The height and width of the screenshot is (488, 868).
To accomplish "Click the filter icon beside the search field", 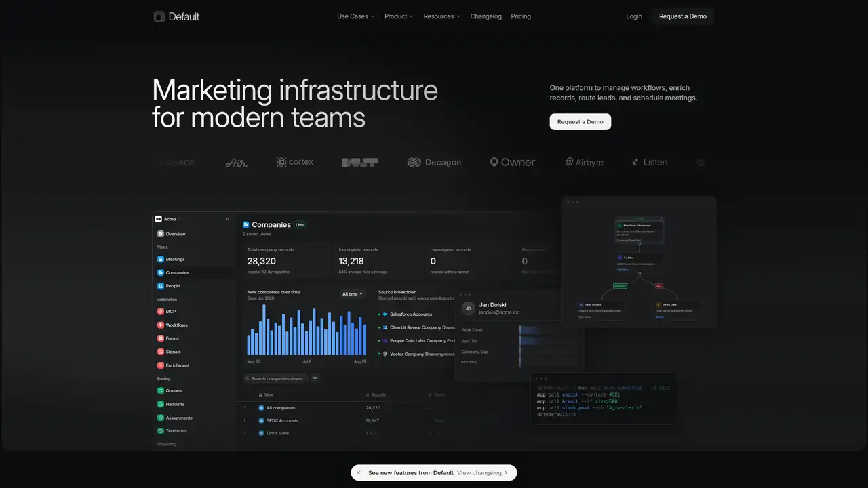I will 315,378.
